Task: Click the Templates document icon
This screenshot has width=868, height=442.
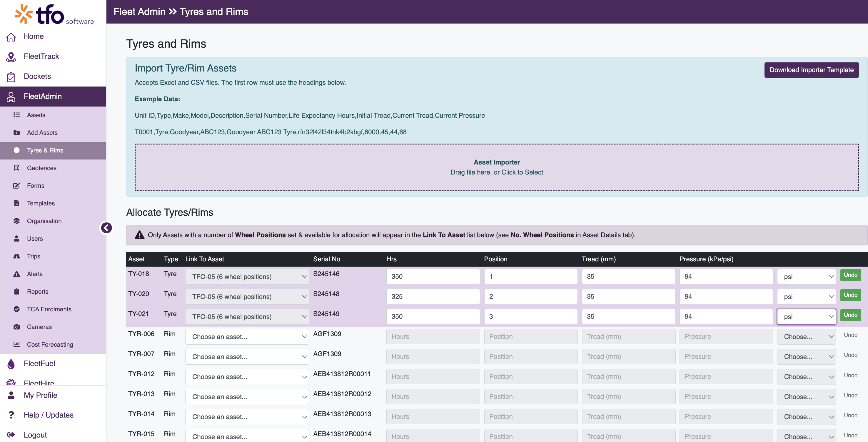Action: (16, 203)
